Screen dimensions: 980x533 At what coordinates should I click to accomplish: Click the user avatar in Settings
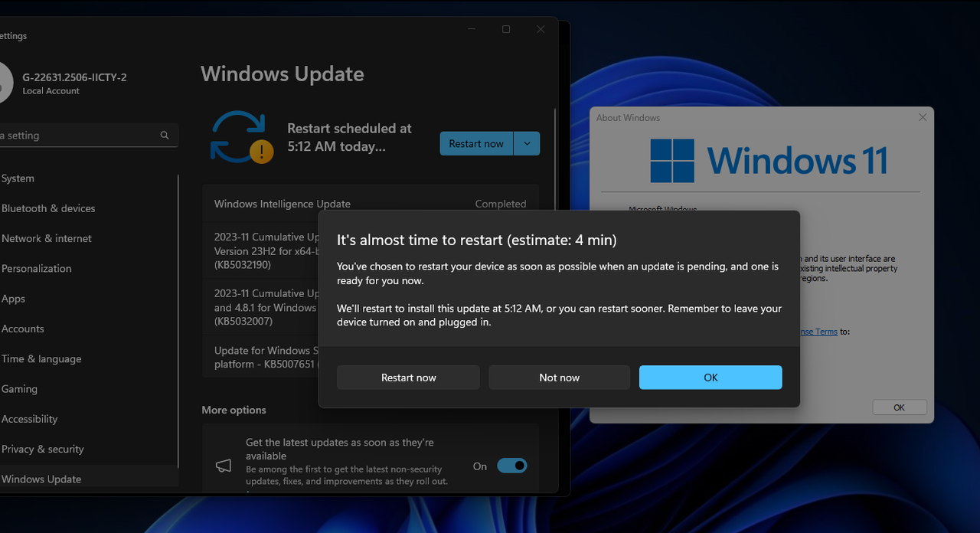[5, 83]
